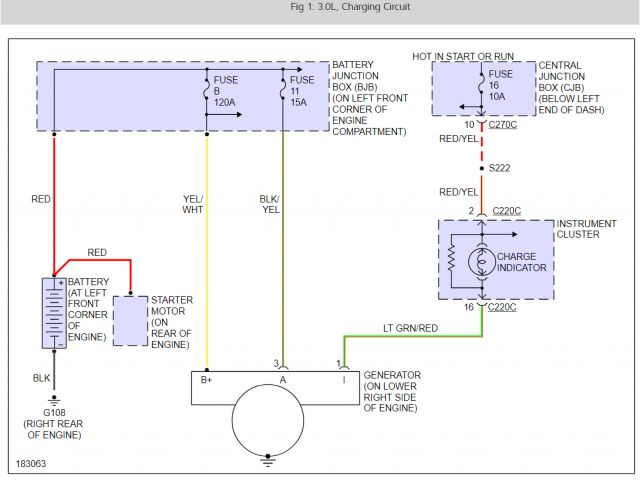Click the battery symbol with plus and minus
This screenshot has width=640, height=480.
(54, 314)
